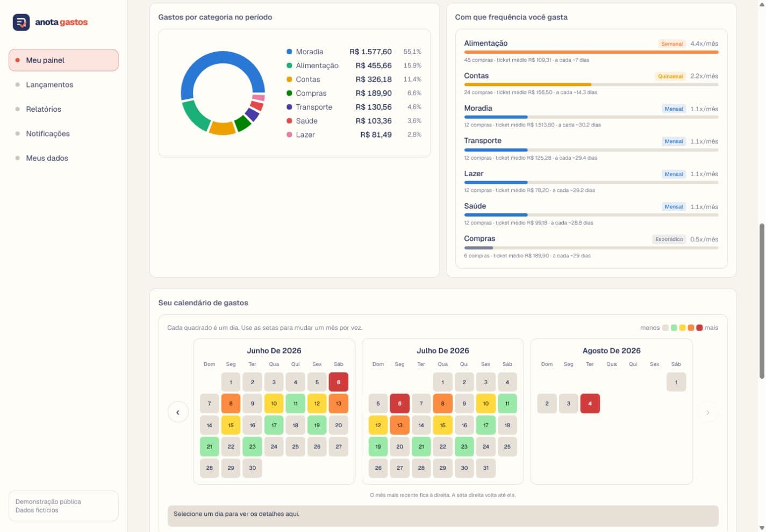Select August 4 in the calendar
This screenshot has height=532, width=766.
[590, 404]
